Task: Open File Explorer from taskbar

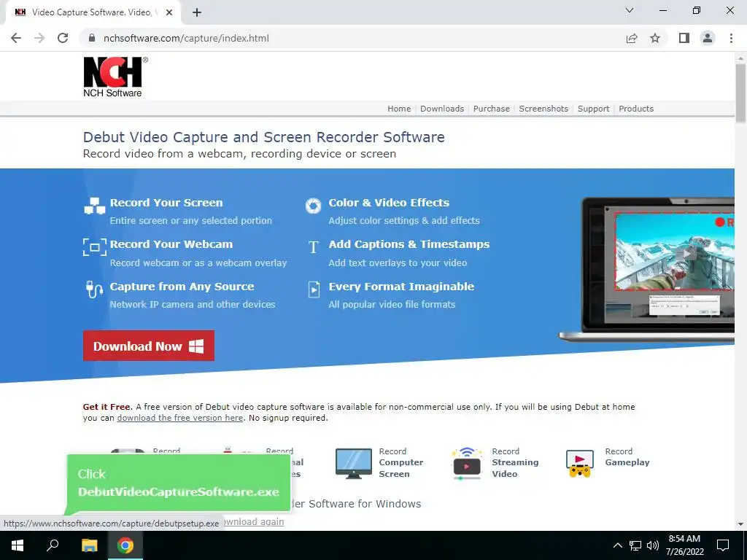Action: tap(89, 545)
